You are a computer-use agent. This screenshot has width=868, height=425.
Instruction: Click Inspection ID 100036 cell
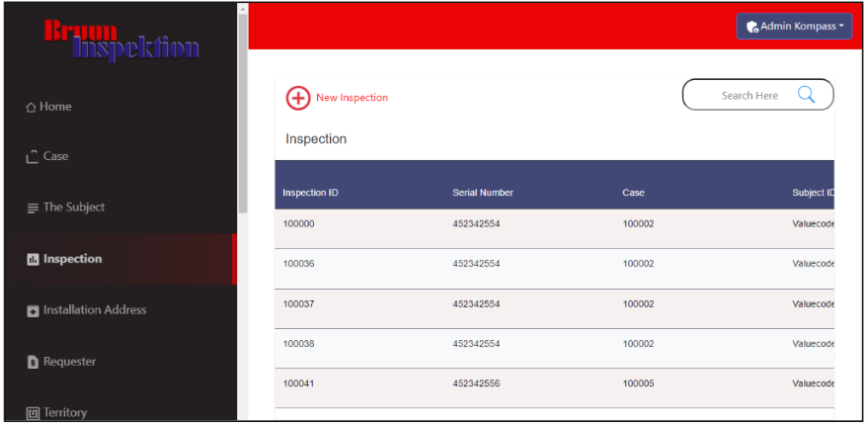[x=298, y=264]
